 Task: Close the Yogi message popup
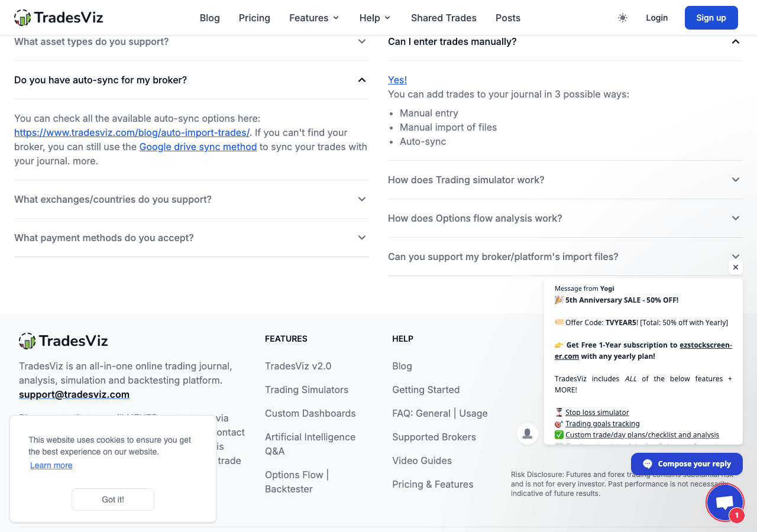pyautogui.click(x=736, y=267)
